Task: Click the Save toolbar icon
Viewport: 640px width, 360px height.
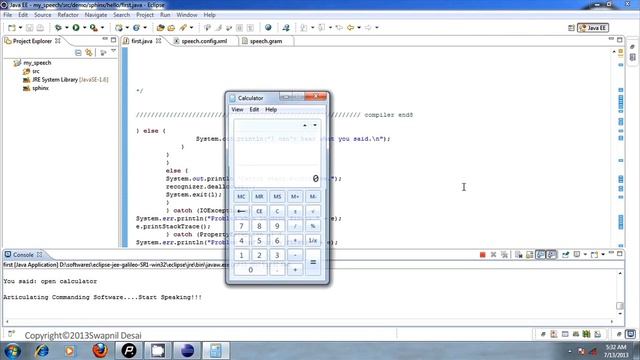Action: (x=29, y=28)
